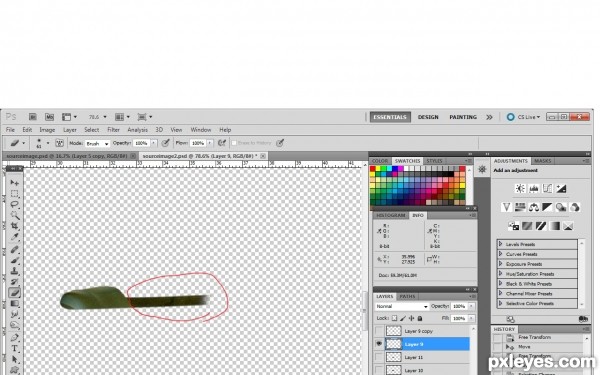This screenshot has width=600, height=375.
Task: Enable airbrush mode next to Flow
Action: pyautogui.click(x=222, y=143)
